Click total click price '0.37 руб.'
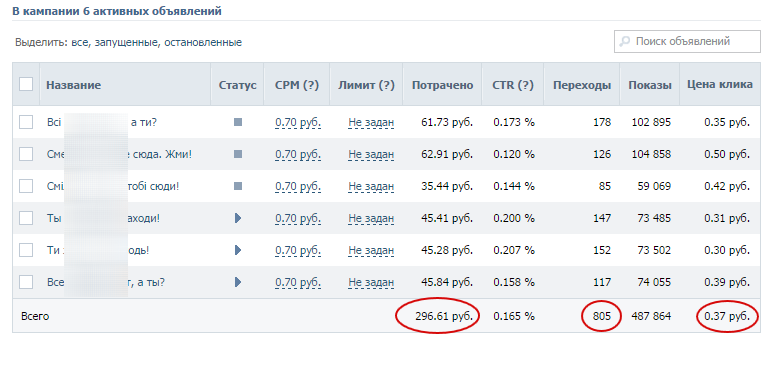Viewport: 781px width, 366px height. click(727, 316)
